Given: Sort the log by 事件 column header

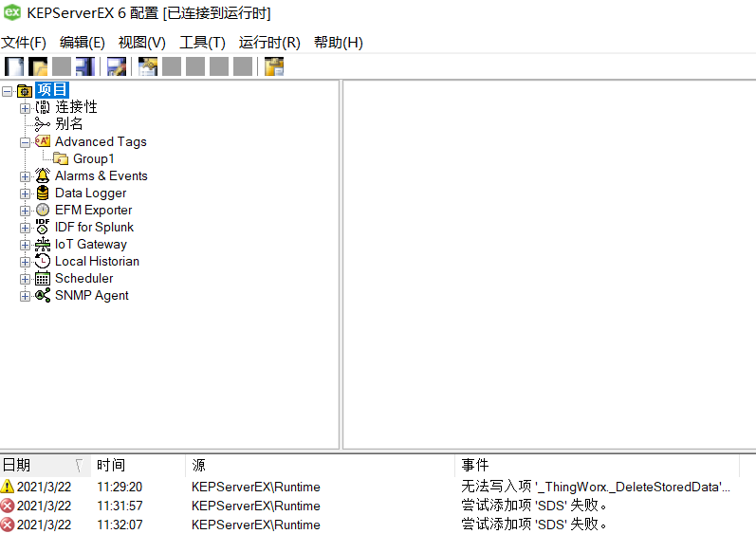Looking at the screenshot, I should tap(597, 465).
